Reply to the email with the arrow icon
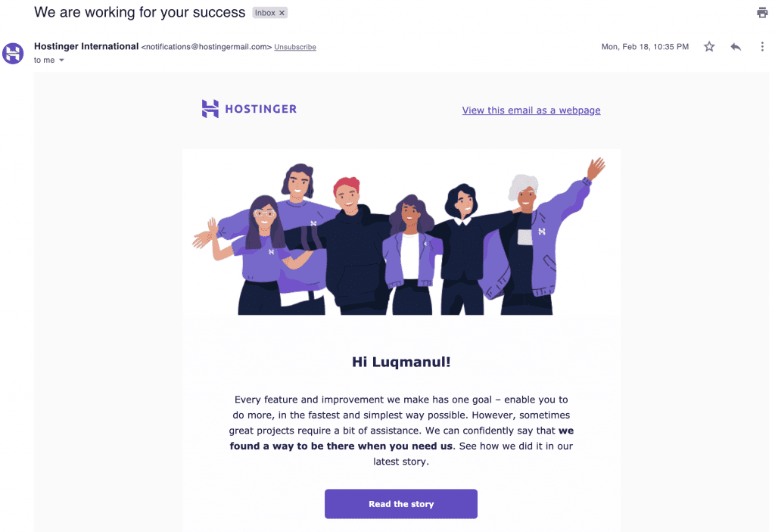The image size is (775, 532). (x=736, y=46)
